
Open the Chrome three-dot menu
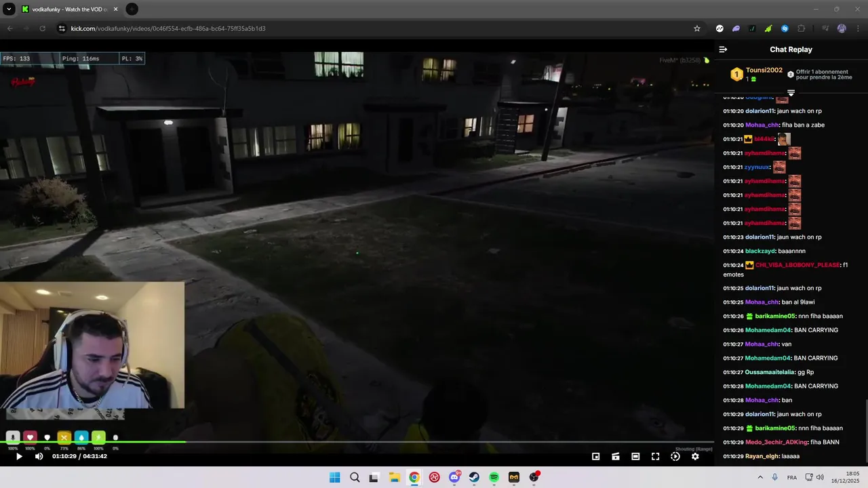pyautogui.click(x=859, y=28)
